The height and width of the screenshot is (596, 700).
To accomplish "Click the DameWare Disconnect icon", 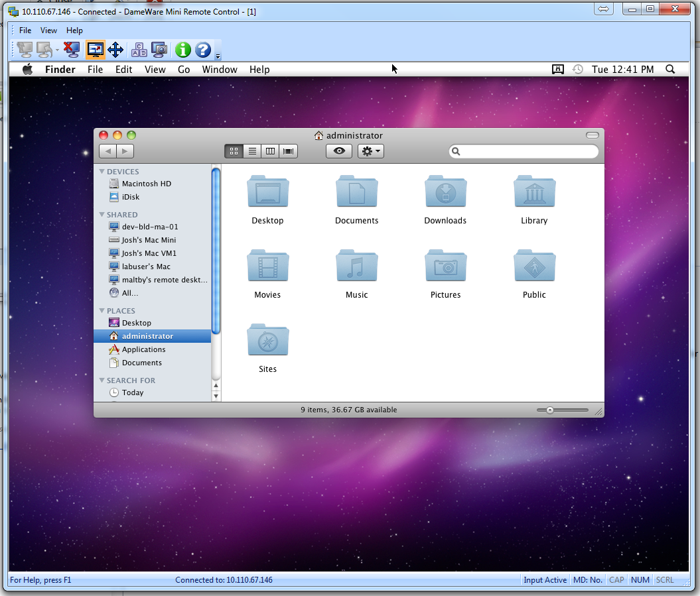I will click(x=72, y=50).
